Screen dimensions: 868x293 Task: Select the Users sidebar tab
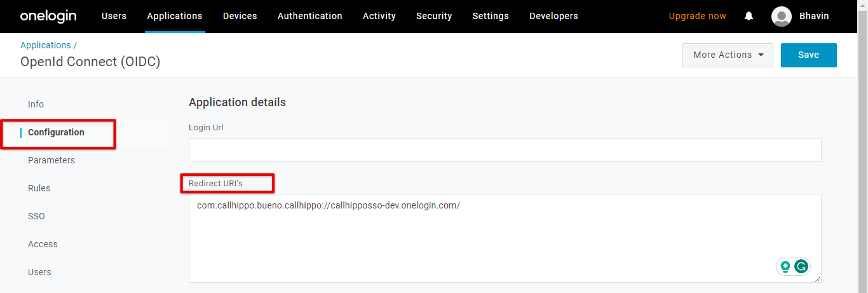[39, 272]
